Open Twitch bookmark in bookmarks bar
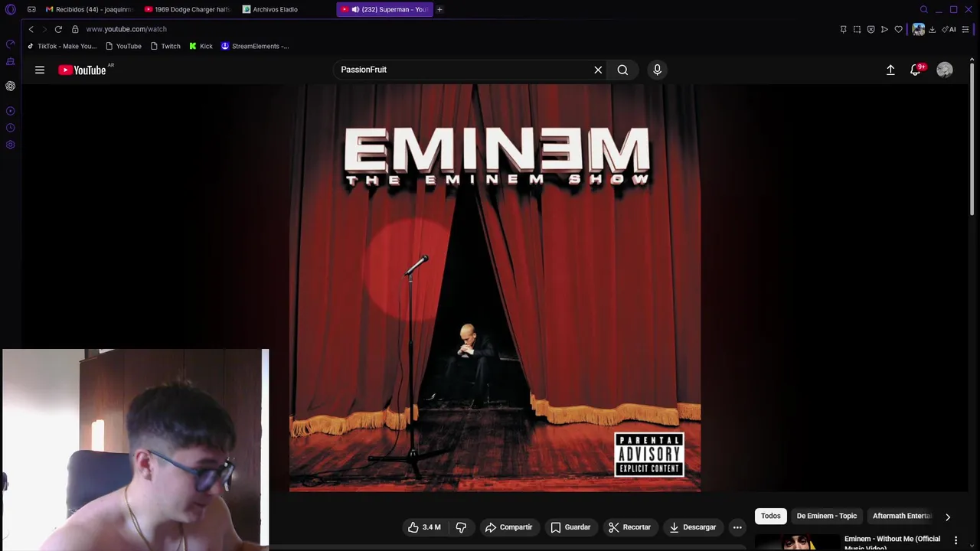 (x=165, y=46)
